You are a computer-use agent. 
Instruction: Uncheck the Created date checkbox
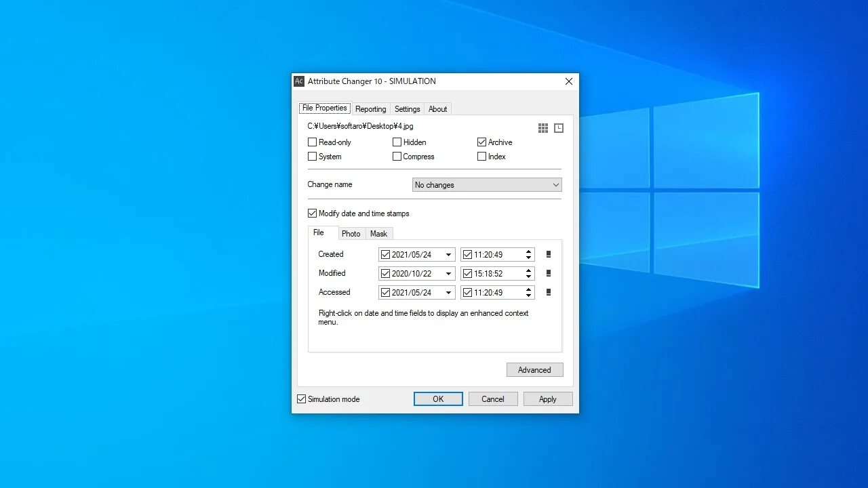[385, 255]
